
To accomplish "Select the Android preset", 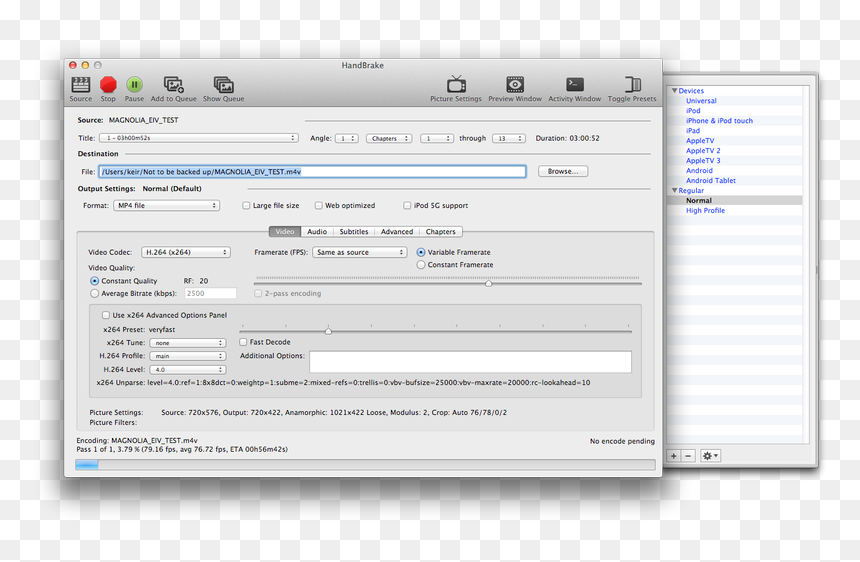I will 699,171.
